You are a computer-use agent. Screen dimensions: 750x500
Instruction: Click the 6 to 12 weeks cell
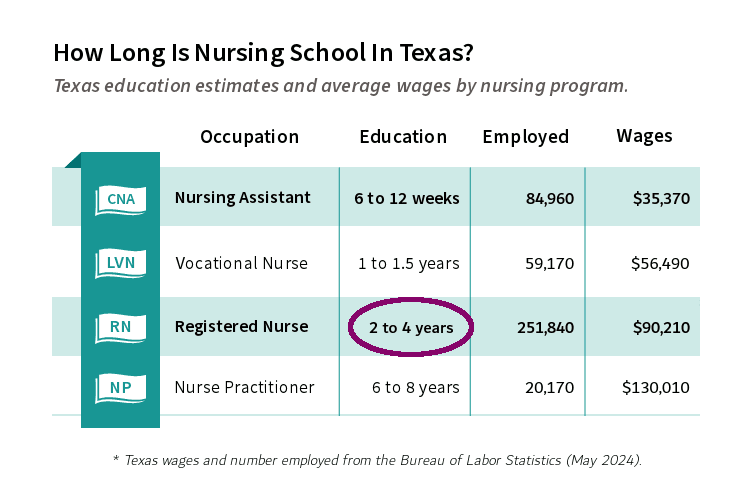pyautogui.click(x=407, y=199)
